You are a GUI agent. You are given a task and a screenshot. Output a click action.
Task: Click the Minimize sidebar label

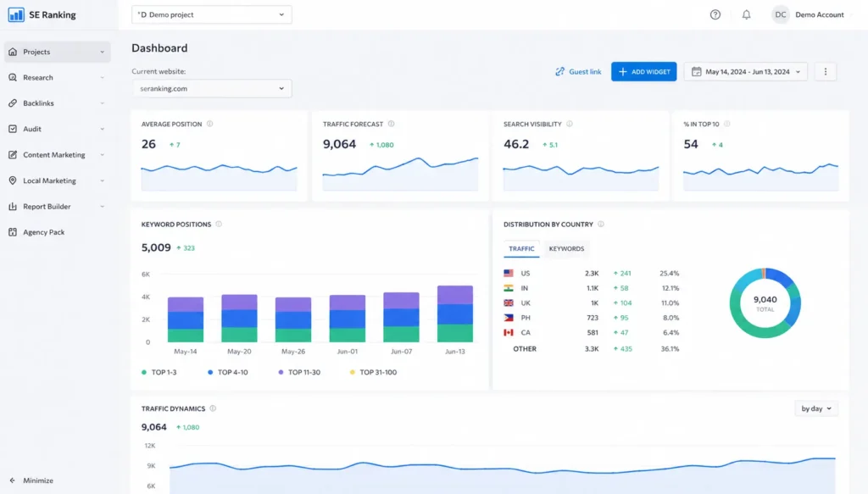38,480
